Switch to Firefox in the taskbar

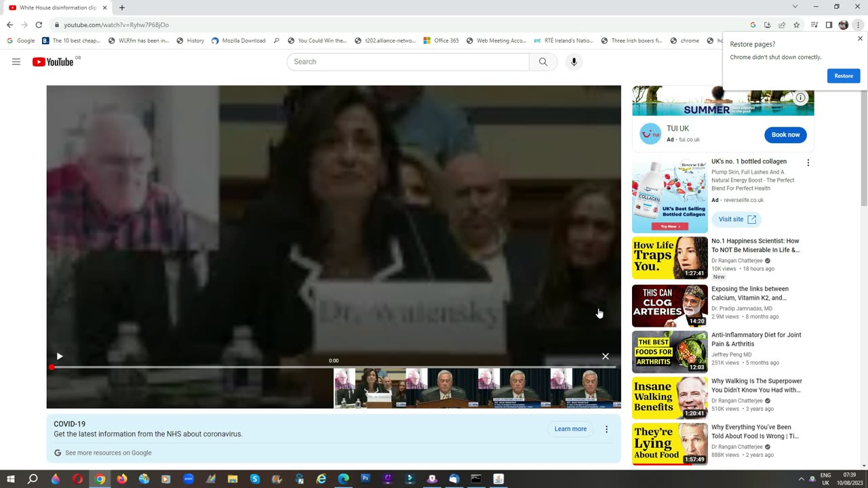122,479
